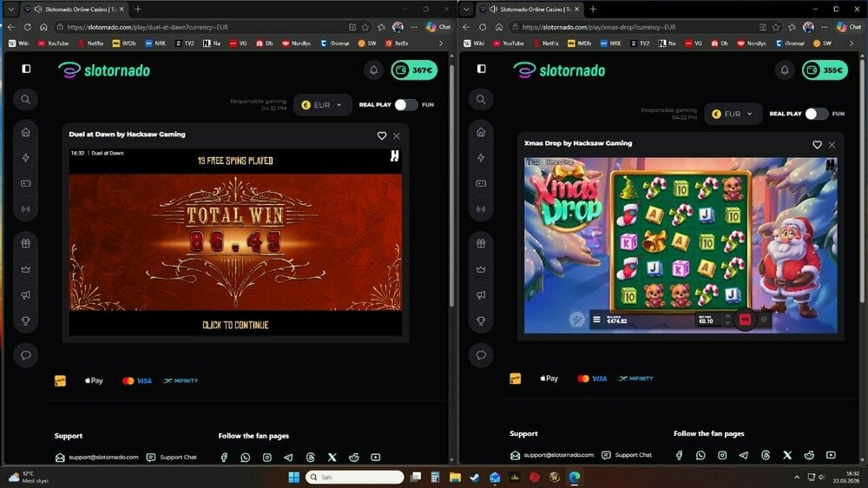
Task: Toggle sidebar collapse icon in left window
Action: click(x=26, y=69)
